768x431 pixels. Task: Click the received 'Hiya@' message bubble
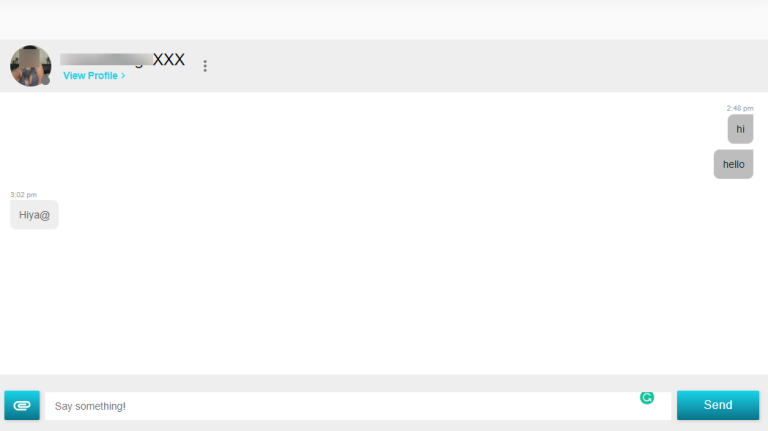tap(34, 215)
